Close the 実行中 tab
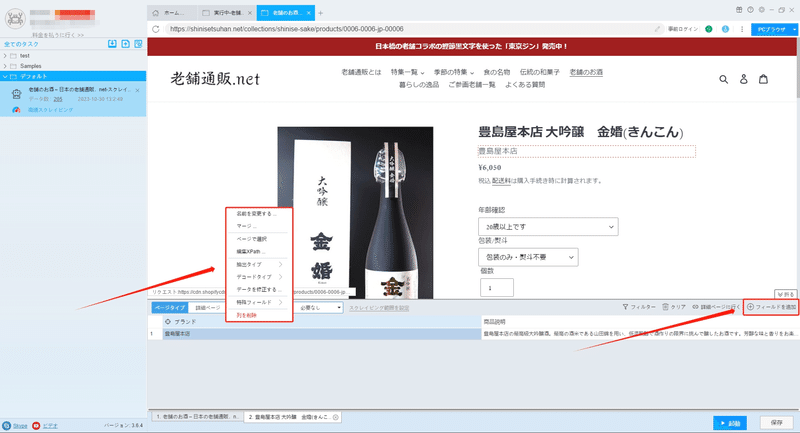The width and height of the screenshot is (800, 433). [249, 13]
